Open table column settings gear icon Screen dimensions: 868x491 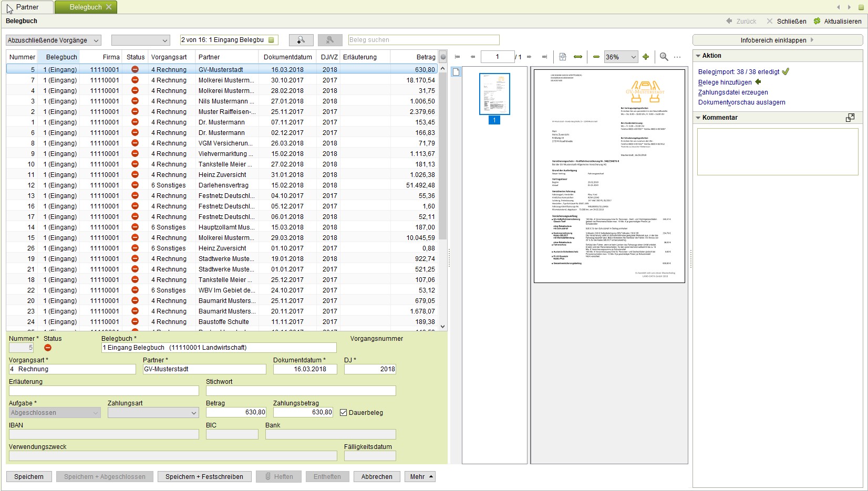443,57
